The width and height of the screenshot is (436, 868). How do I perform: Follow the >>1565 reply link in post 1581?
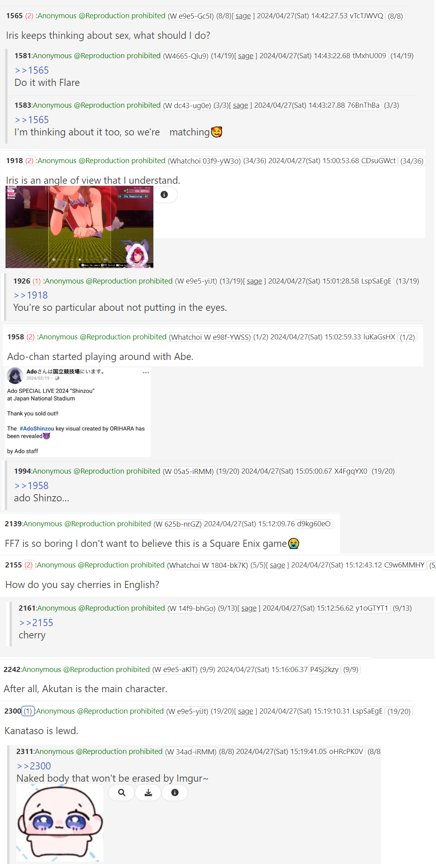32,70
